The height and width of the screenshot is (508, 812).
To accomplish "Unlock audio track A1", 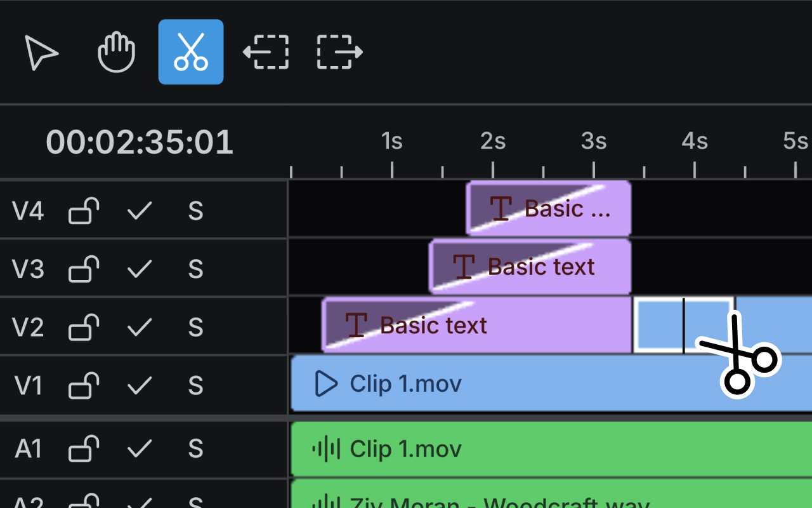I will (84, 449).
